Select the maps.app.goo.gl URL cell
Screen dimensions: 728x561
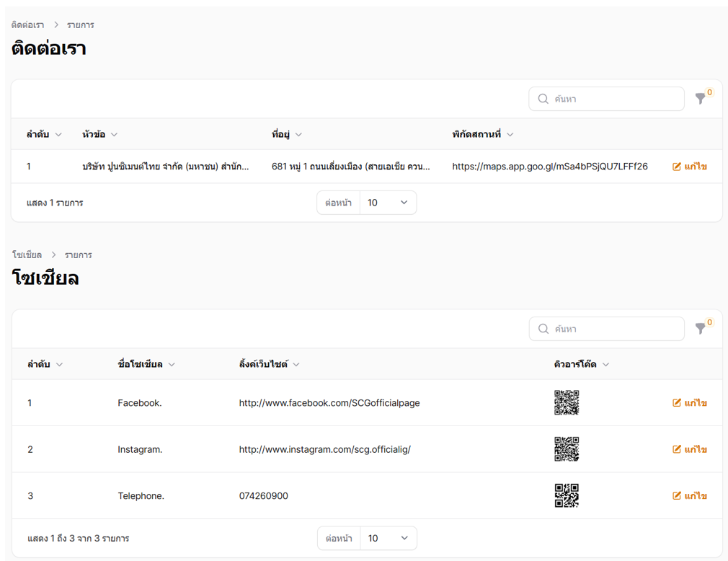(x=550, y=167)
